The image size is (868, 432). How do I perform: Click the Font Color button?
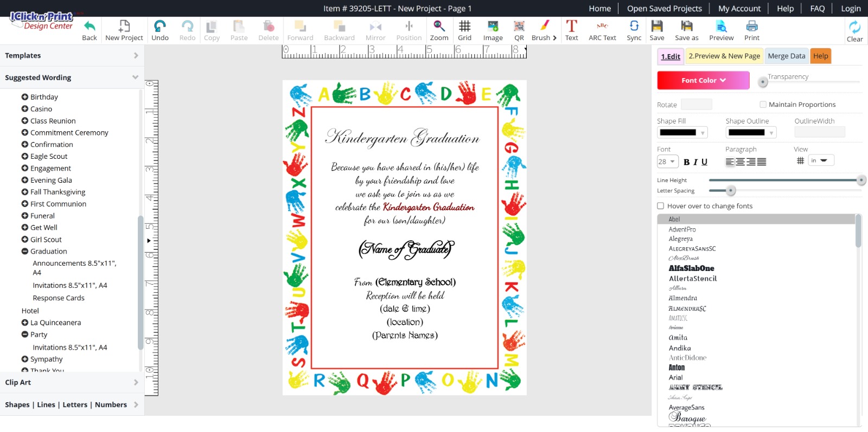click(703, 80)
